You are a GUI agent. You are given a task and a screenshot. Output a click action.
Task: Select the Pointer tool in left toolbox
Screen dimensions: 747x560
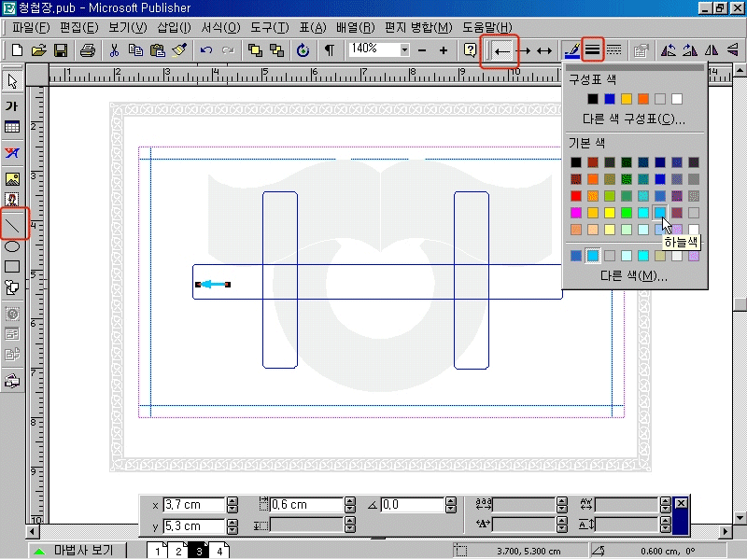(12, 81)
